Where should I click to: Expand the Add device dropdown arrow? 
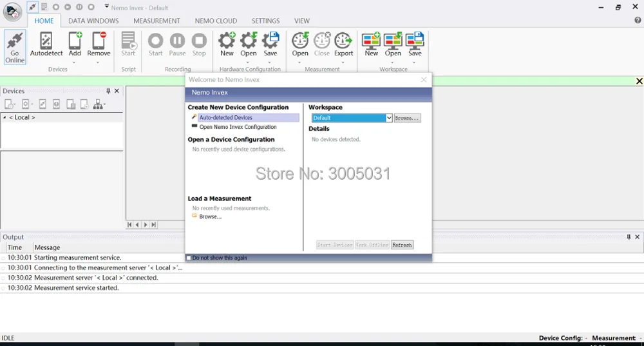(74, 62)
